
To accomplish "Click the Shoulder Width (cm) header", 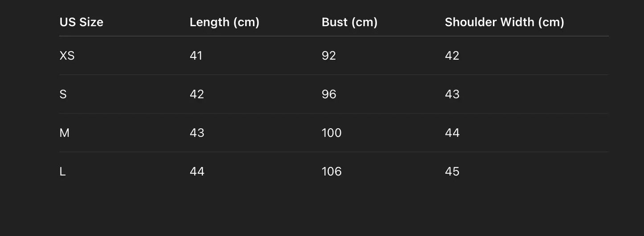I will pos(504,22).
